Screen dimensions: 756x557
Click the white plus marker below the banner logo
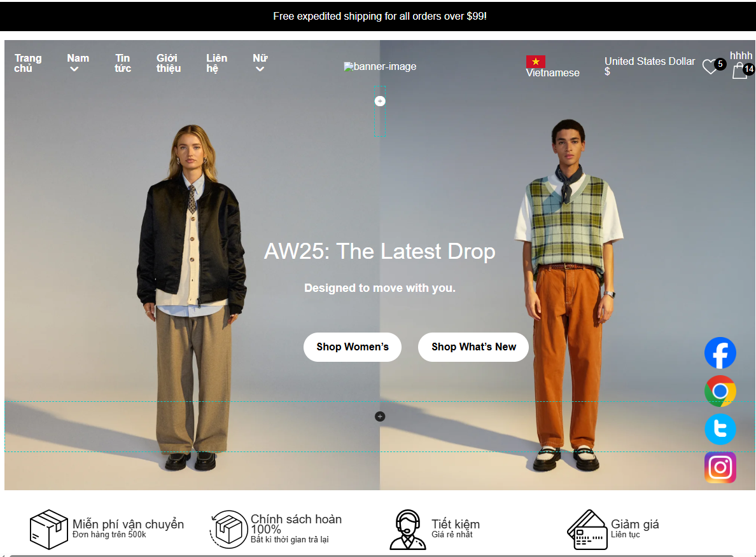(380, 101)
